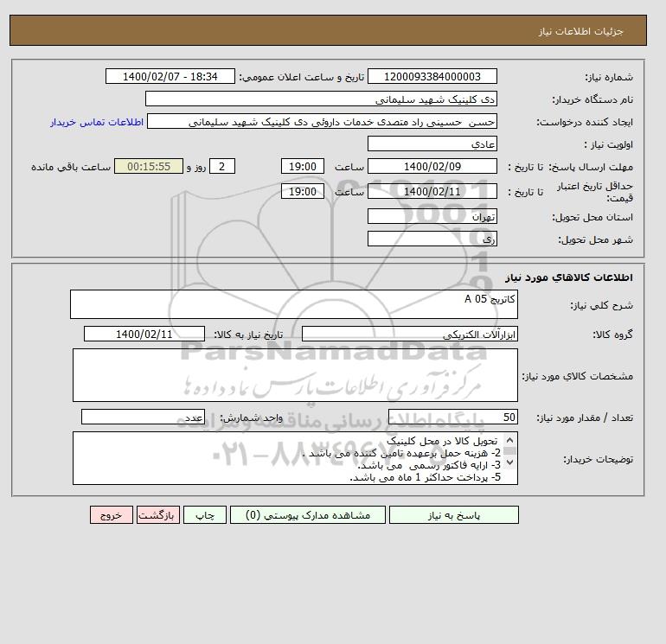Click label ایجاد کننده درخواست

(x=585, y=122)
